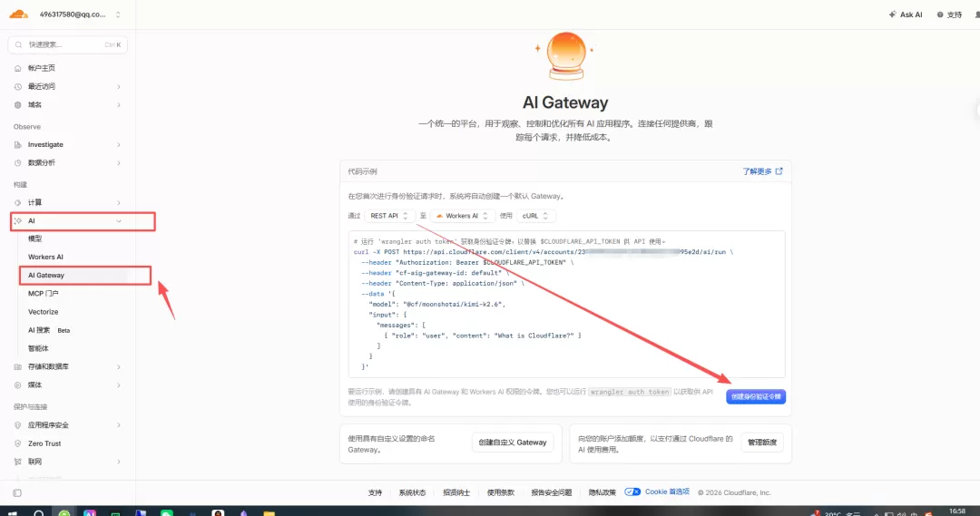This screenshot has height=516, width=980.
Task: Click the sparkle icon beside AI
Action: (17, 220)
